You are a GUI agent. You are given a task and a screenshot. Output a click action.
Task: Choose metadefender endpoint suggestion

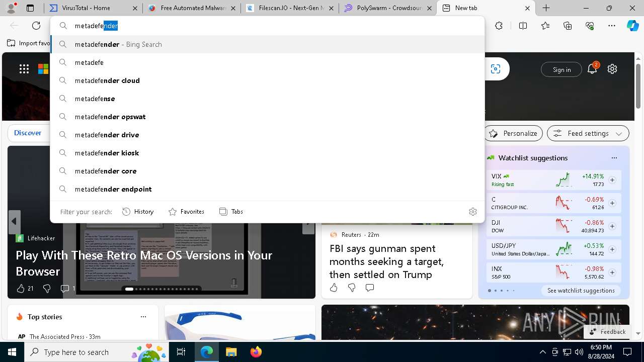[268, 189]
